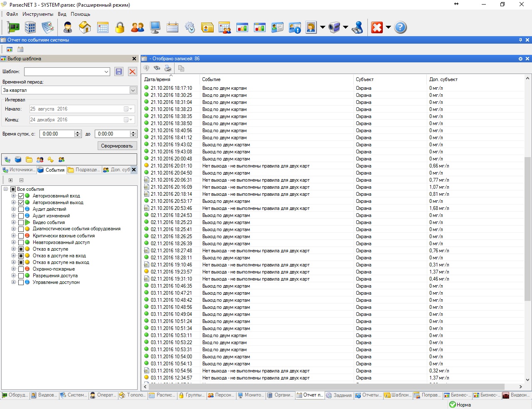
Task: Open the Инструменты menu
Action: coord(38,14)
